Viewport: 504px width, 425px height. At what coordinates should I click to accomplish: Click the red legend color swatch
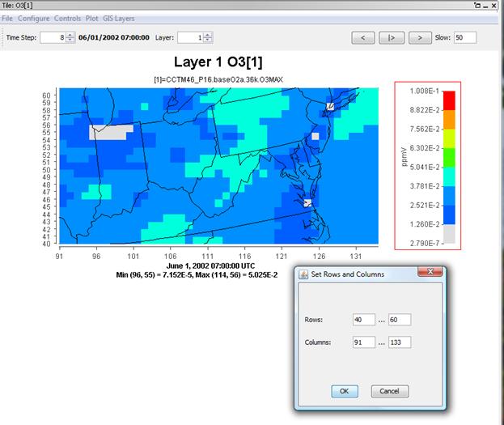tap(449, 100)
